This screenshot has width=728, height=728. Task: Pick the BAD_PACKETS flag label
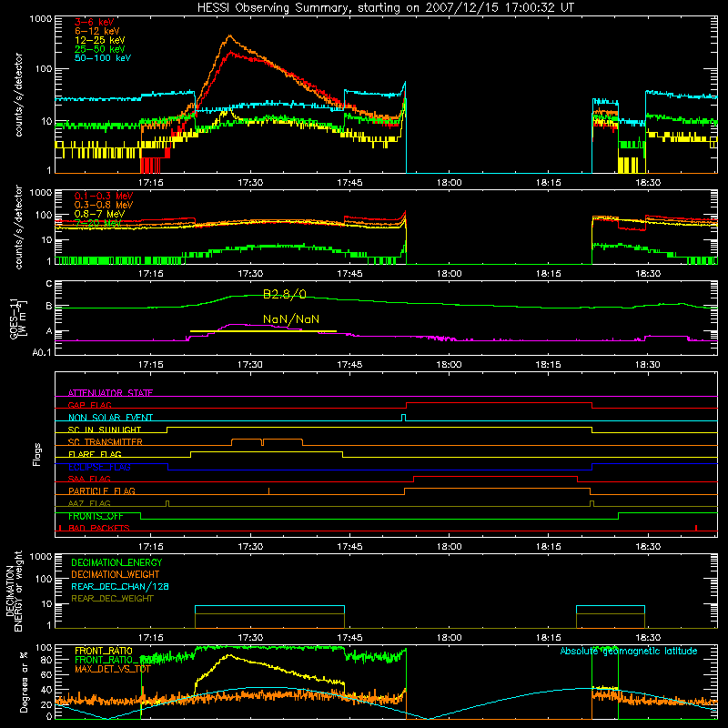(99, 528)
